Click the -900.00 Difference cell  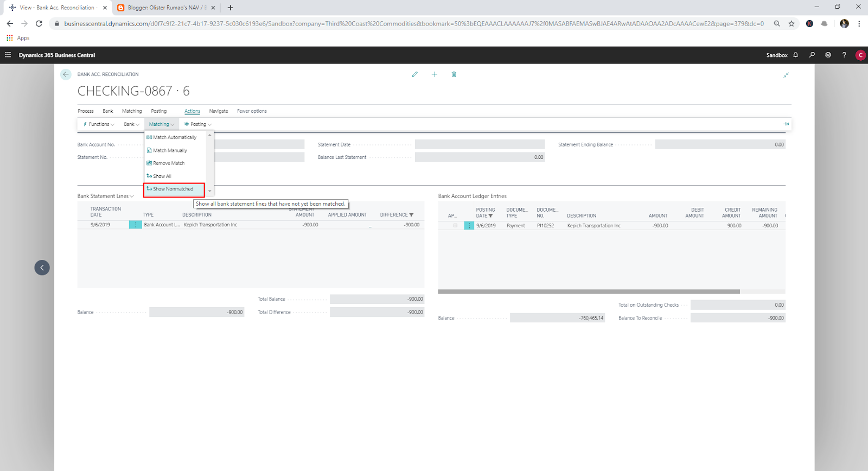pyautogui.click(x=412, y=225)
